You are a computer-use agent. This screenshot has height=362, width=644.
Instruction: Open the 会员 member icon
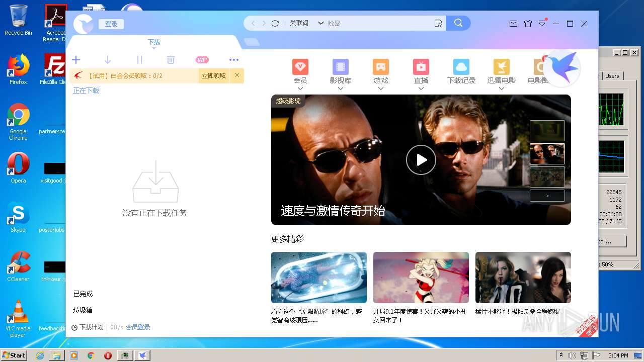coord(300,67)
